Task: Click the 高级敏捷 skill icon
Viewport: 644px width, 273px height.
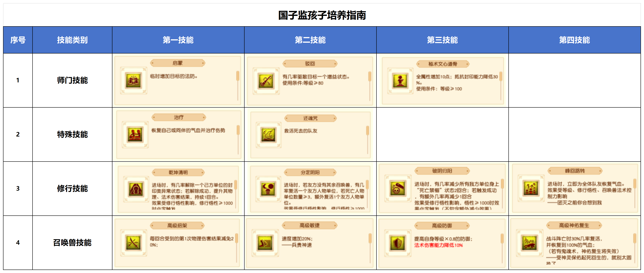Action: click(x=265, y=243)
